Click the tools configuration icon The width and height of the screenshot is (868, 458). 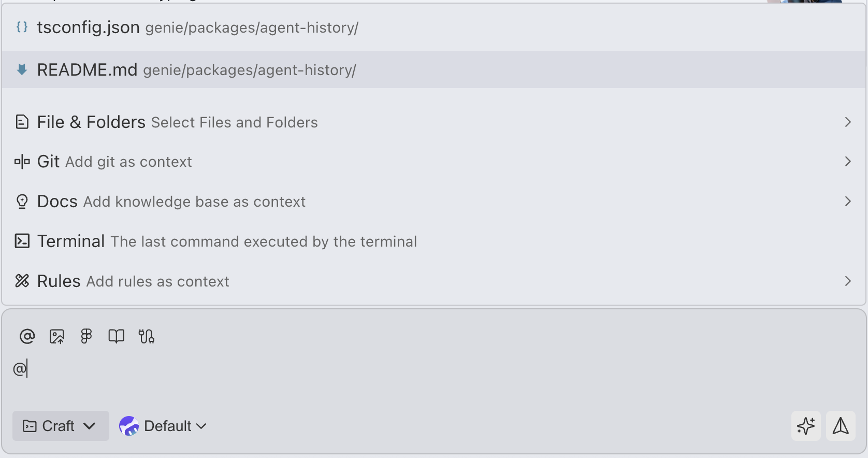click(146, 336)
